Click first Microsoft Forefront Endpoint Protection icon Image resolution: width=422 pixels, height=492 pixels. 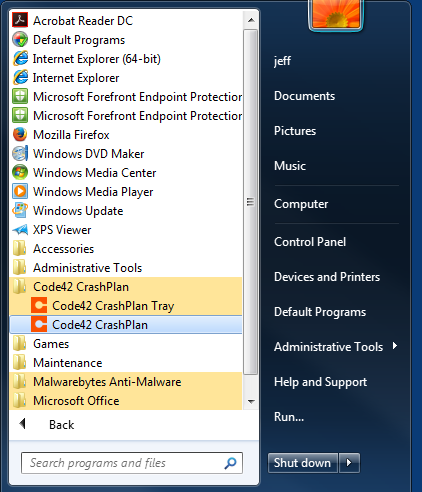click(20, 96)
